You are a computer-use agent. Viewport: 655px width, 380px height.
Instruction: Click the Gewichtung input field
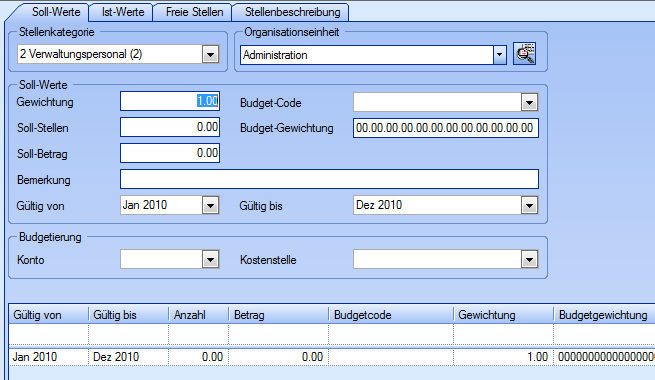point(170,101)
